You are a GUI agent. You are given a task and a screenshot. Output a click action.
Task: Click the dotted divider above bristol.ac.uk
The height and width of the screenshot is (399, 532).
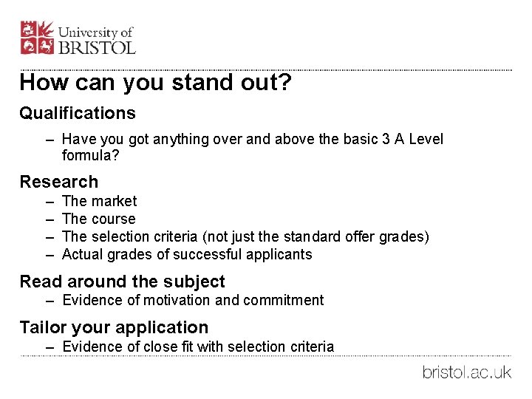pyautogui.click(x=266, y=356)
